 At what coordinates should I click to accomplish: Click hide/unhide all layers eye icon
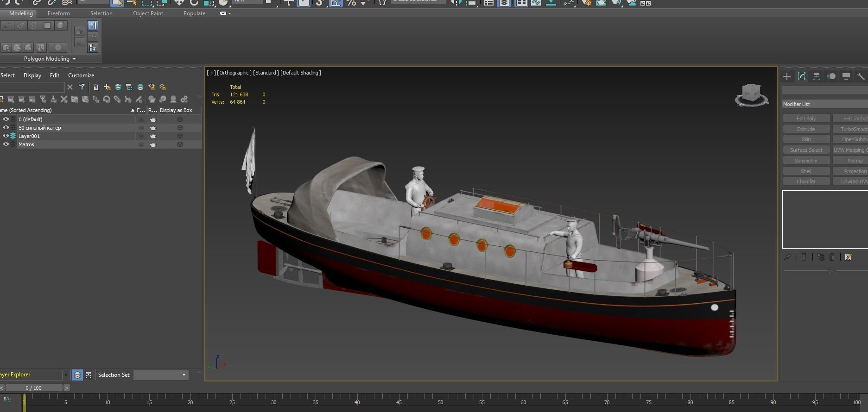[x=152, y=87]
